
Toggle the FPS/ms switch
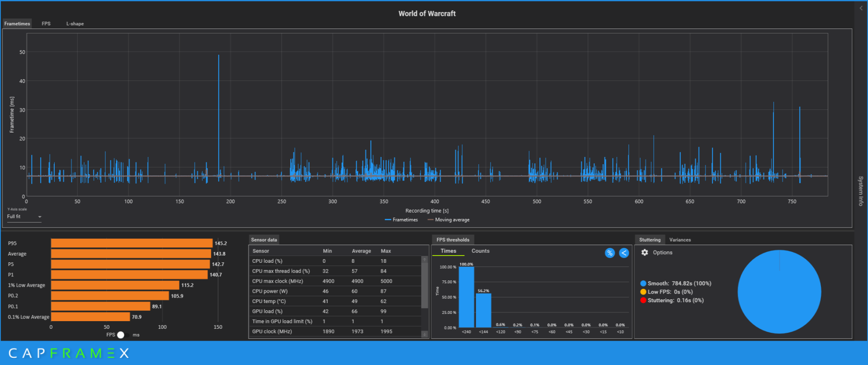(x=121, y=335)
